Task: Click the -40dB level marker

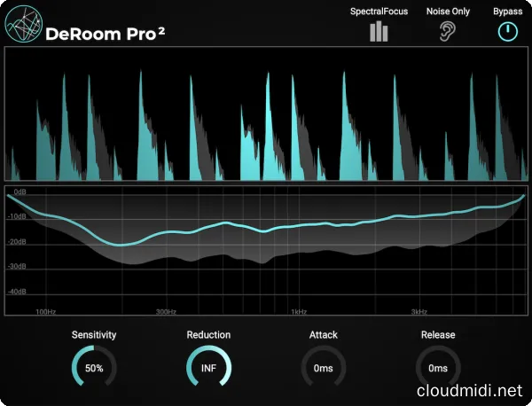Action: pos(19,291)
